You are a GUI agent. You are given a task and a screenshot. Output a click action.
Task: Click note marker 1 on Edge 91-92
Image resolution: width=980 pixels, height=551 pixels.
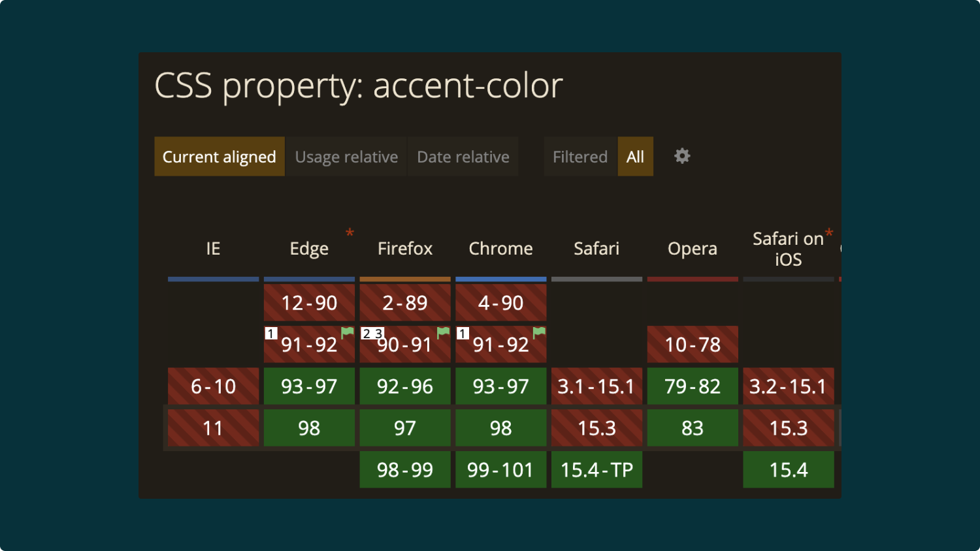pyautogui.click(x=270, y=334)
